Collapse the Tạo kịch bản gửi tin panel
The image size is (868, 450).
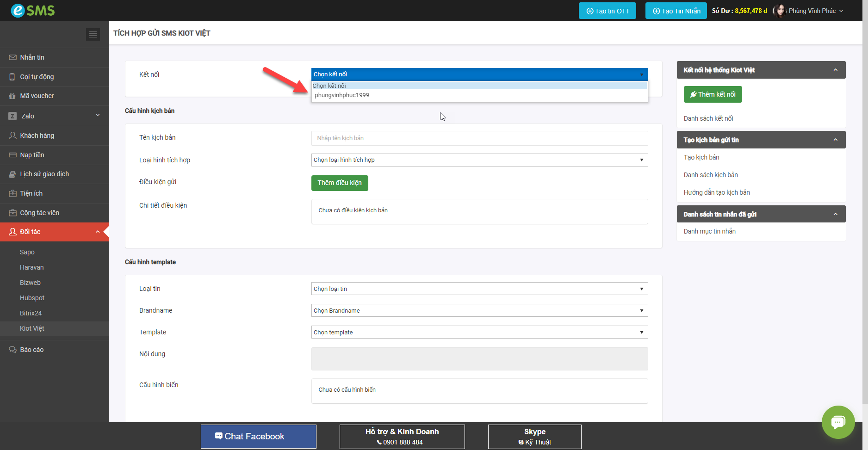pos(835,140)
